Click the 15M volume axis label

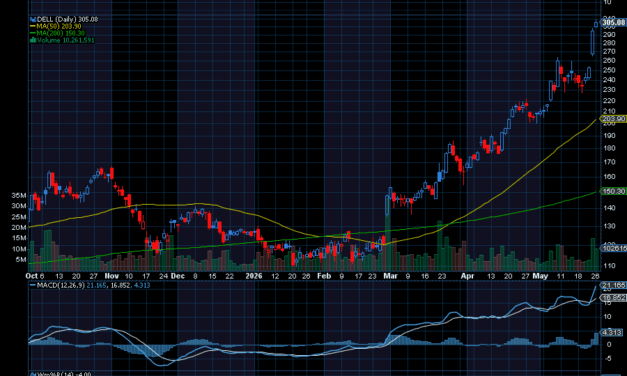pos(19,238)
